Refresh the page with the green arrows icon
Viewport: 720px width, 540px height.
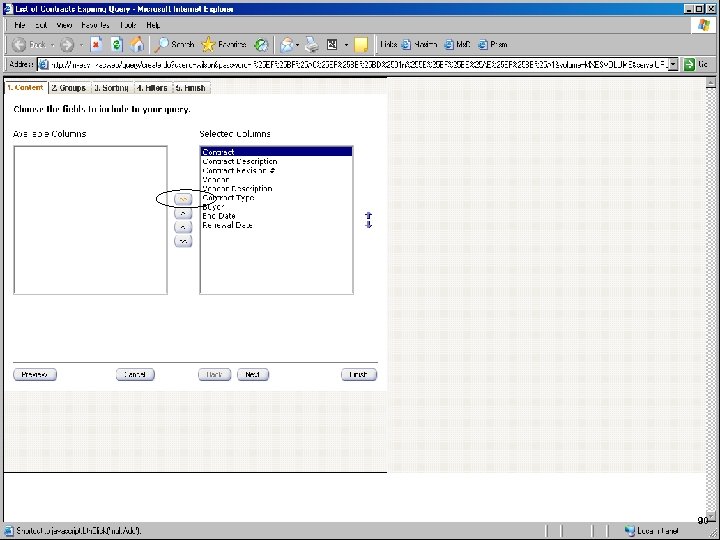click(117, 45)
